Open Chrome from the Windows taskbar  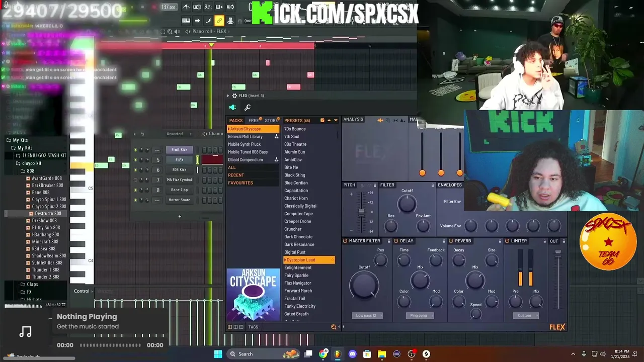pos(323,354)
